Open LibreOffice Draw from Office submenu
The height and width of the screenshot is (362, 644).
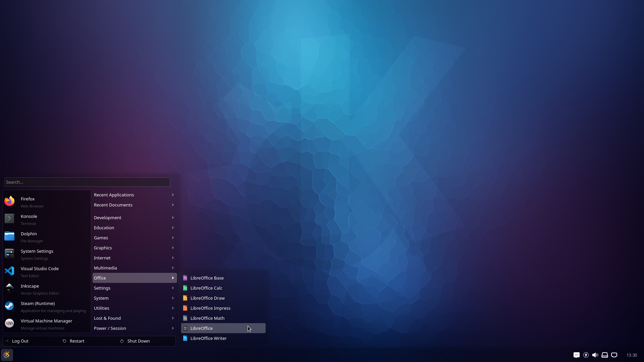223,298
